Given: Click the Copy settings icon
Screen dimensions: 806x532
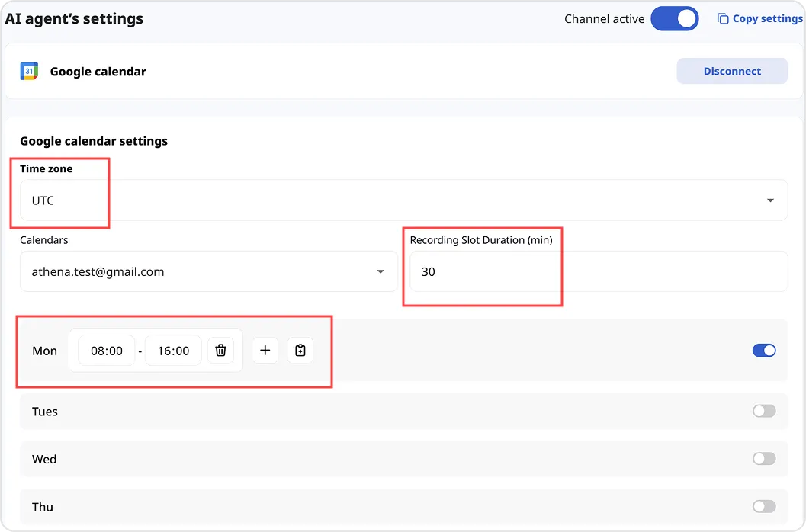Looking at the screenshot, I should (723, 19).
